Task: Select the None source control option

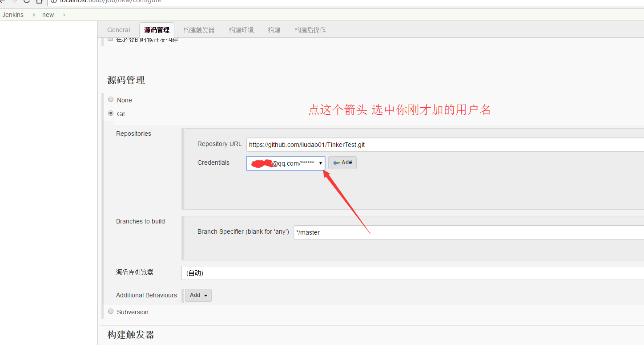Action: click(111, 100)
